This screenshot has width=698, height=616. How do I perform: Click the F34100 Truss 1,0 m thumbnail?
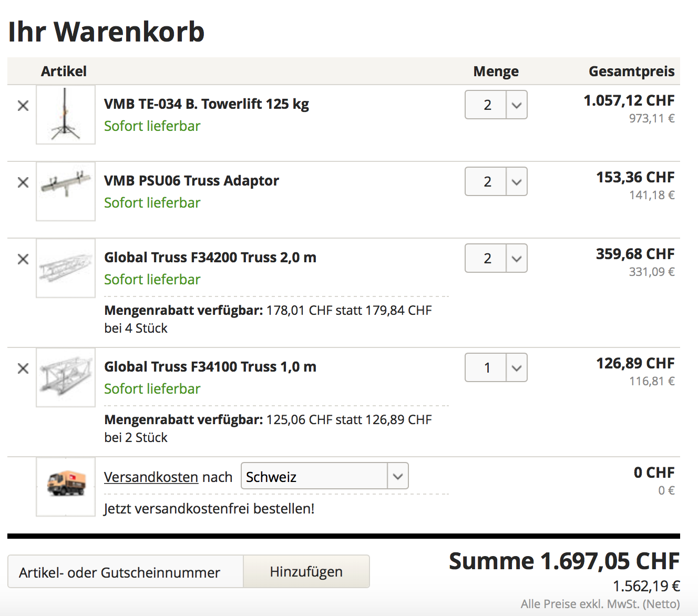(66, 377)
